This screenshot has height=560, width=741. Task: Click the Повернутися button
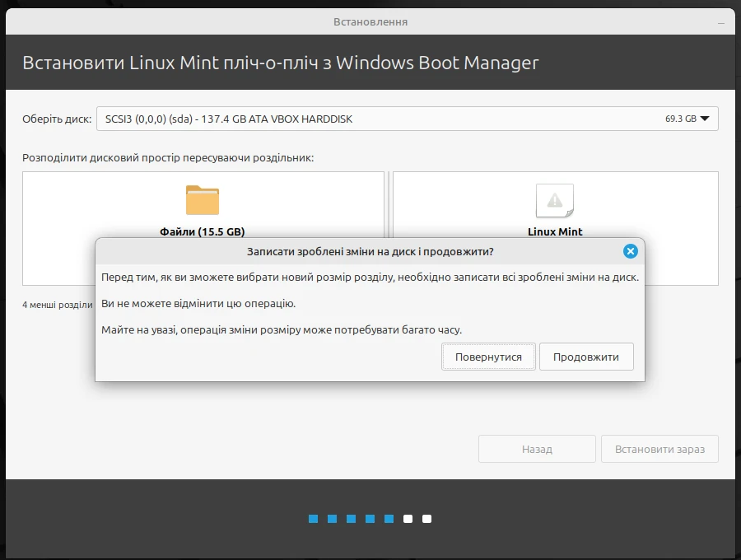pos(488,357)
